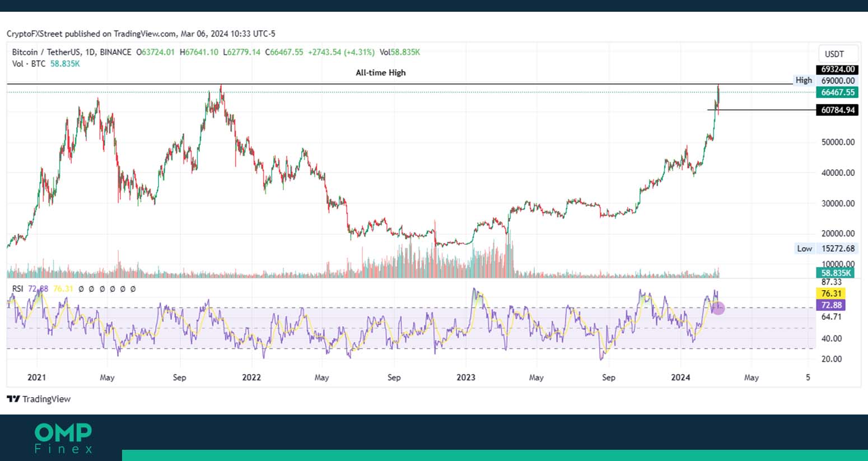This screenshot has height=461, width=868.
Task: Click the 2023 date axis label
Action: [x=466, y=378]
